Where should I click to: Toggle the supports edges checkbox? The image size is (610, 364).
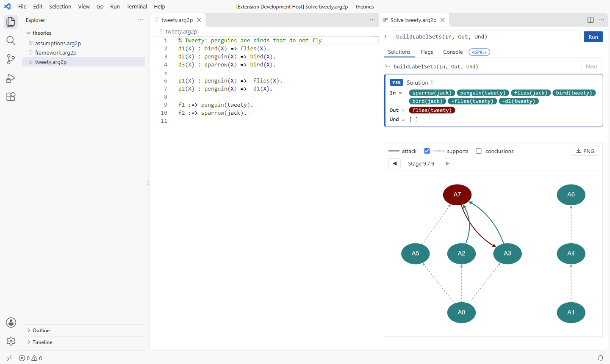[427, 151]
